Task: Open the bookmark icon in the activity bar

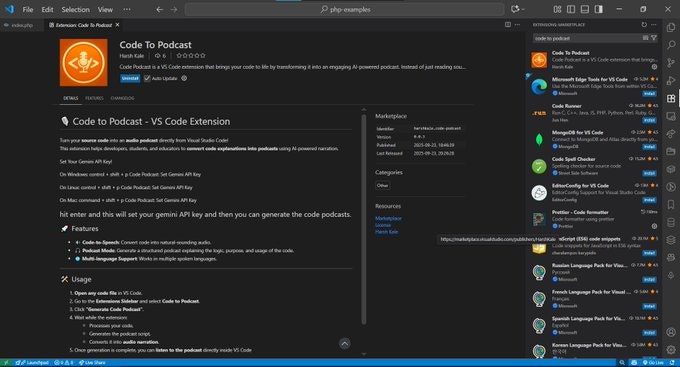Action: point(671,204)
